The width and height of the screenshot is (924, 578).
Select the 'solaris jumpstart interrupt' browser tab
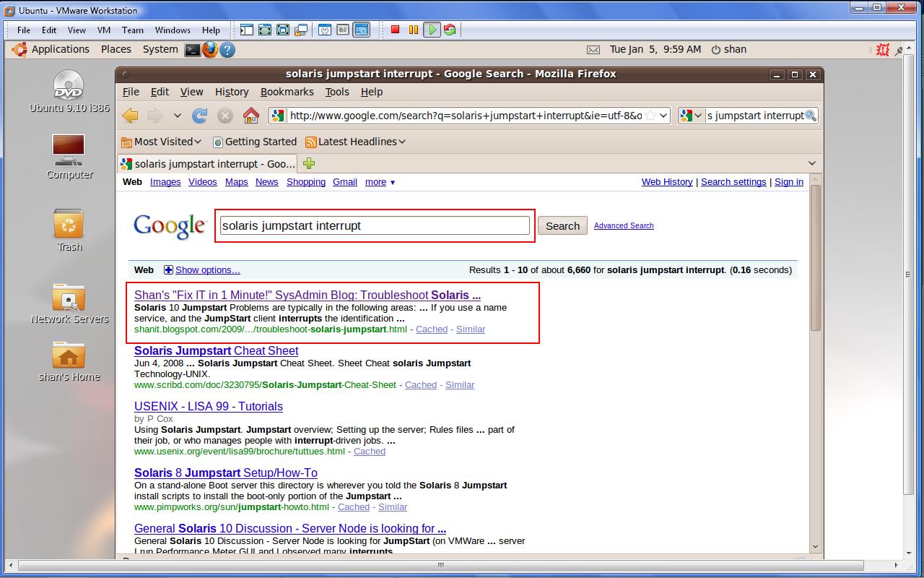tap(208, 163)
